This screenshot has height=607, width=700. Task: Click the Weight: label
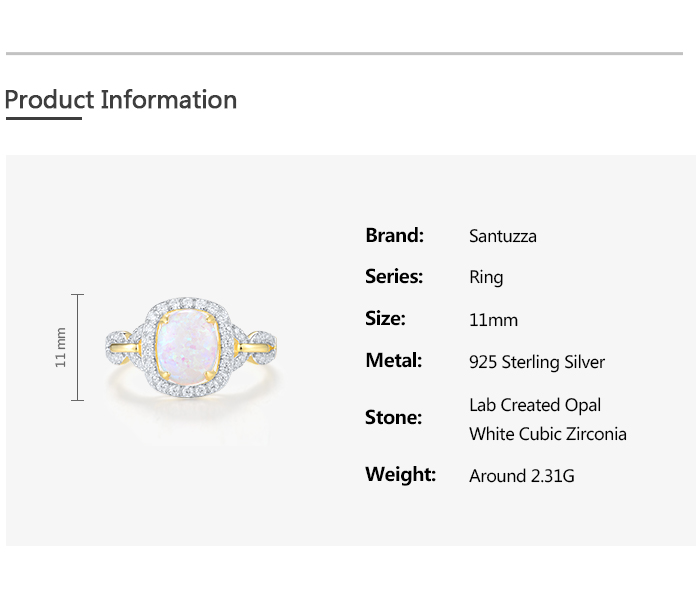400,475
